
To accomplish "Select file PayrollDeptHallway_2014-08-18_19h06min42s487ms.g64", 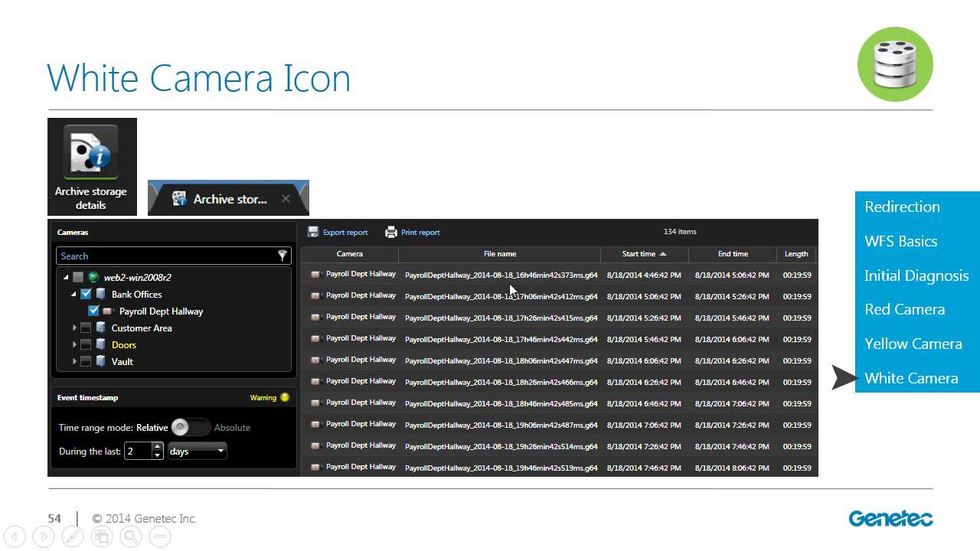I will 501,425.
